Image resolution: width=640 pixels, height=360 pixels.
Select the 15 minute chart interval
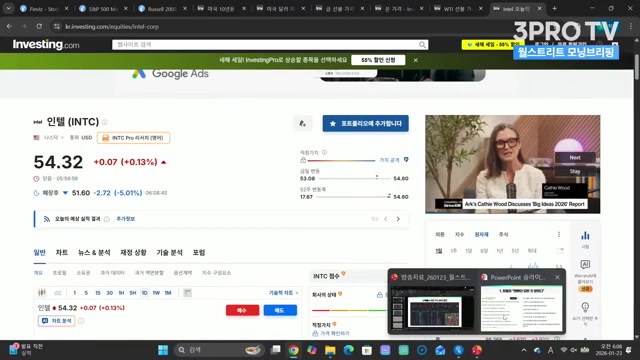98,293
